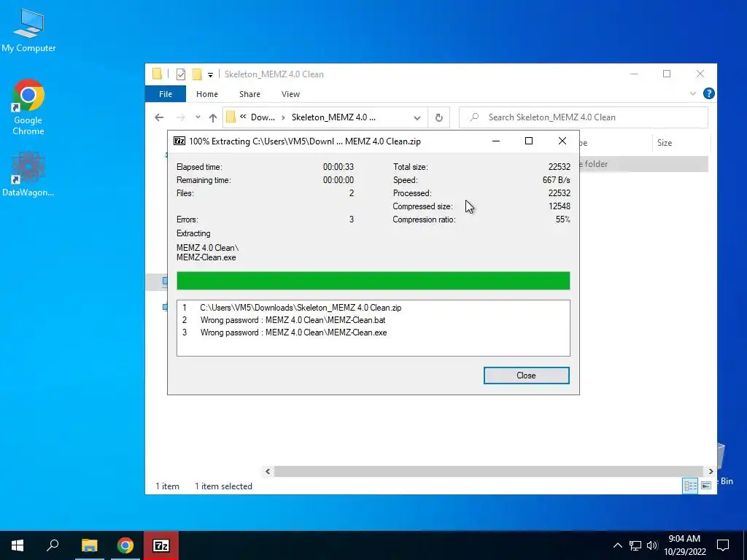
Task: Open Customize Quick Access Toolbar dropdown
Action: [x=210, y=75]
